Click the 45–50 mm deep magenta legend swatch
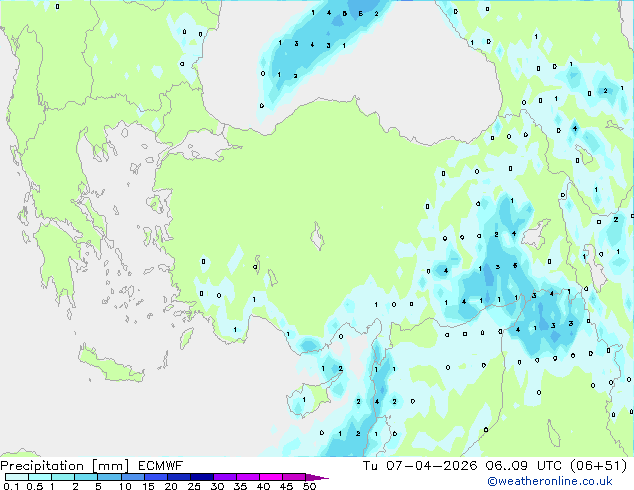 (x=294, y=477)
